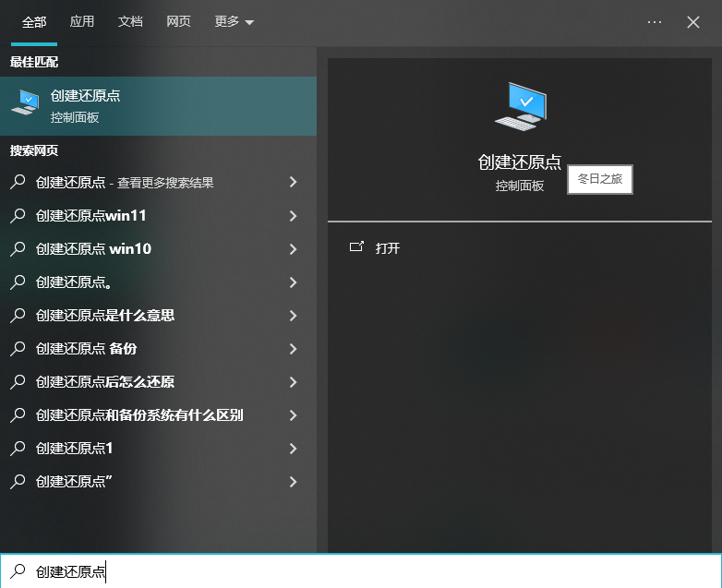Viewport: 722px width, 588px height.
Task: Select suggestion 创建还原点 备份
Action: pos(159,349)
